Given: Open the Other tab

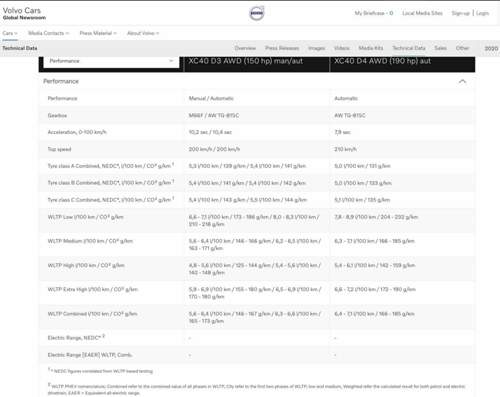Looking at the screenshot, I should (462, 48).
